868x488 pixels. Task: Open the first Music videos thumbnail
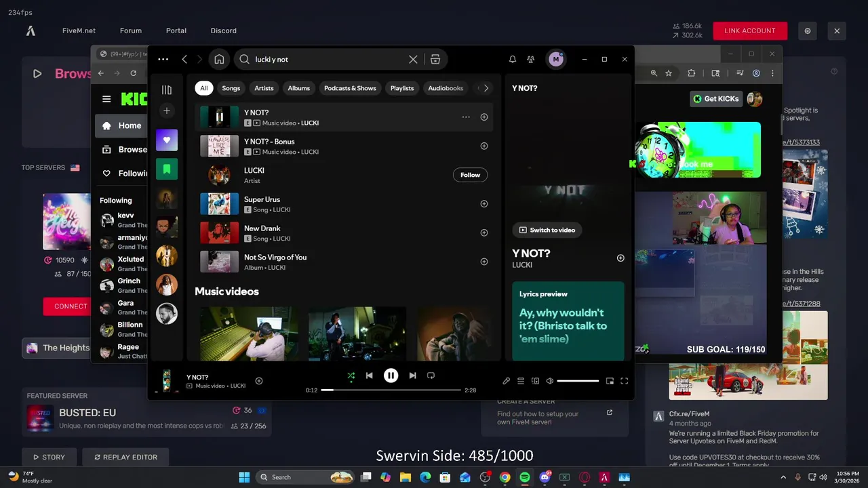click(x=249, y=333)
